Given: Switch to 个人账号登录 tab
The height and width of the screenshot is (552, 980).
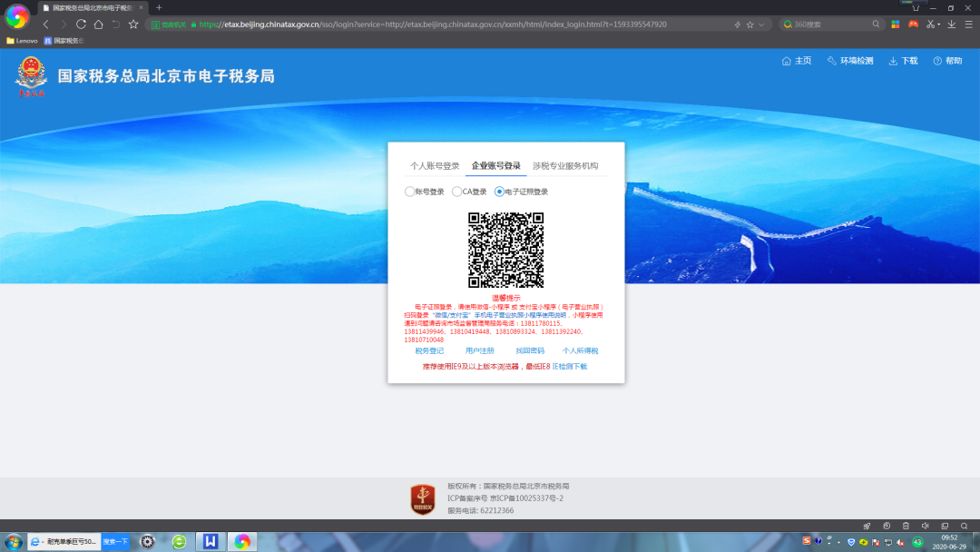Looking at the screenshot, I should [435, 165].
